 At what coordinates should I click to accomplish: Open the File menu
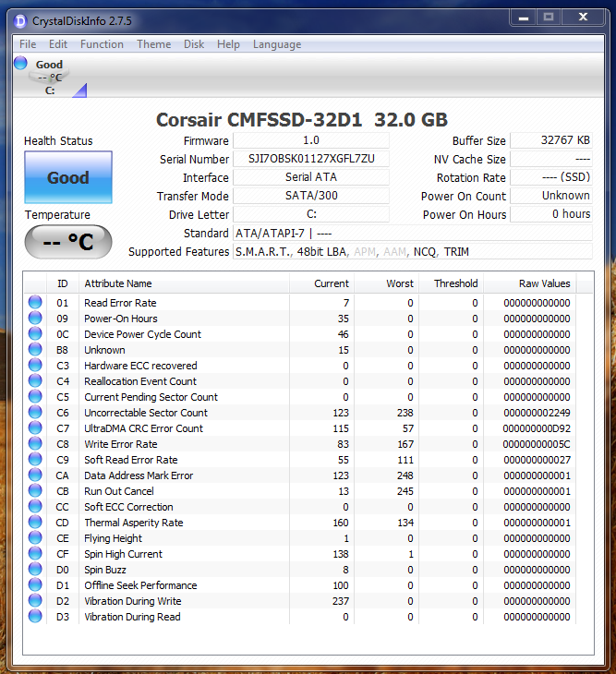(x=28, y=44)
